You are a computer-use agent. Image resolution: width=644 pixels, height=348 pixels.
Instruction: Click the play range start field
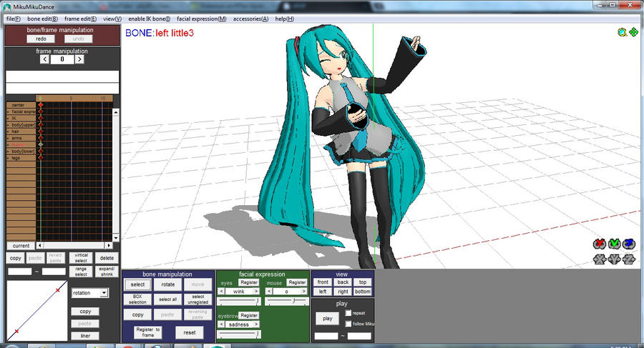(326, 336)
